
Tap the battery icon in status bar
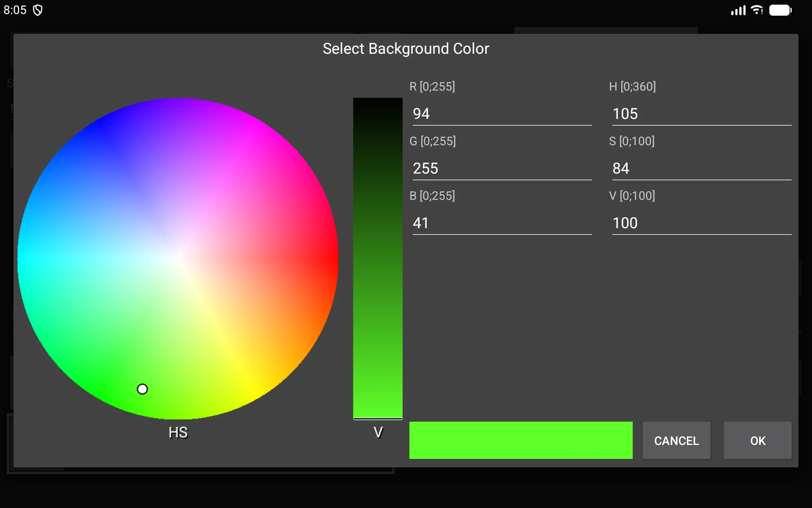click(x=780, y=10)
